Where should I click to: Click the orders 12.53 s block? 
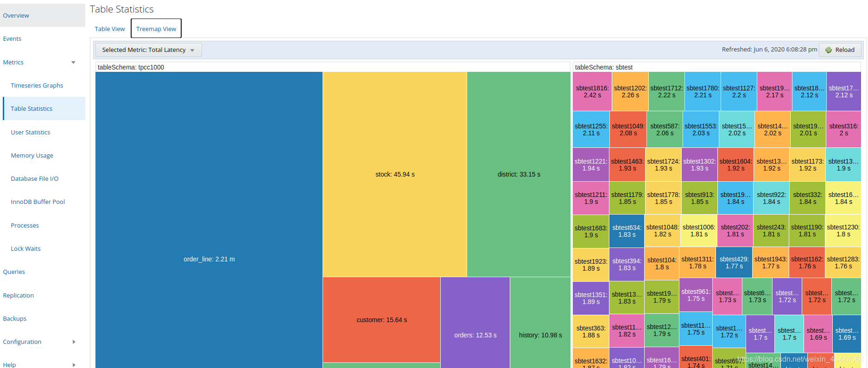[x=475, y=323]
